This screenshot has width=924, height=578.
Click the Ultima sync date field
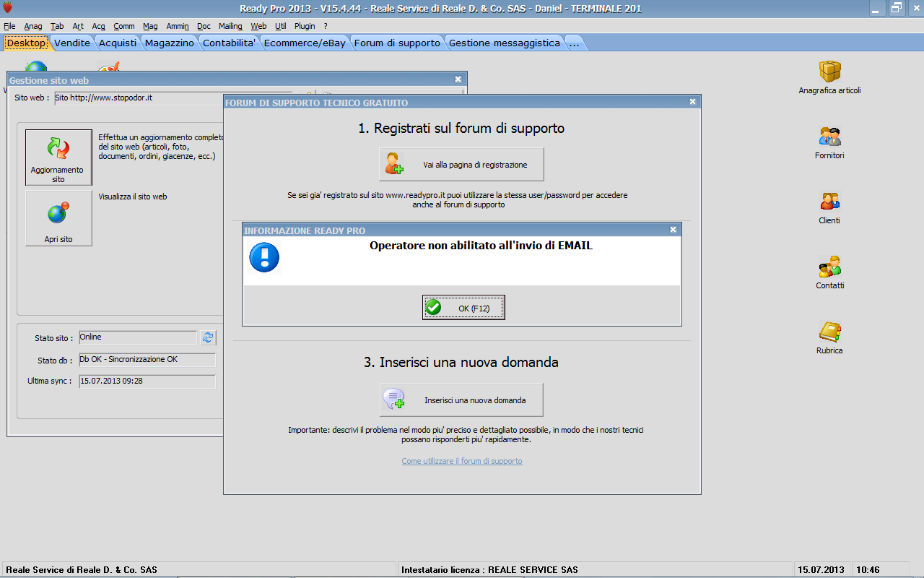click(147, 381)
